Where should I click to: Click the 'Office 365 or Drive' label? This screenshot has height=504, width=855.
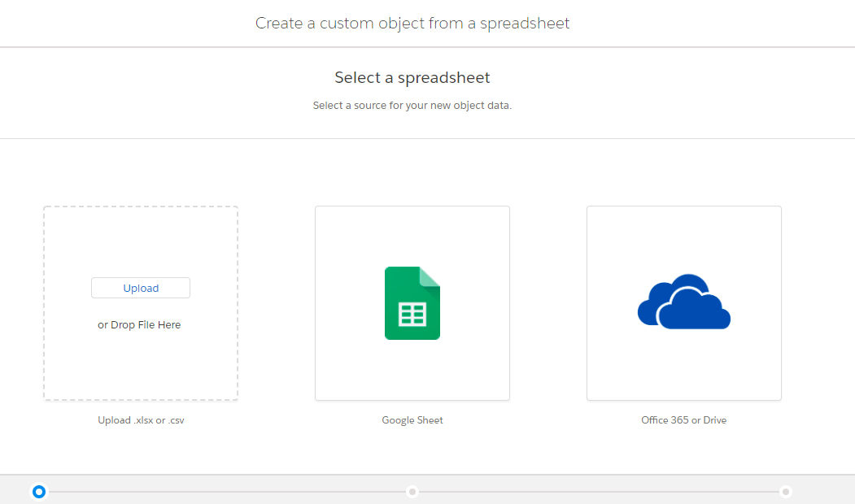coord(684,420)
